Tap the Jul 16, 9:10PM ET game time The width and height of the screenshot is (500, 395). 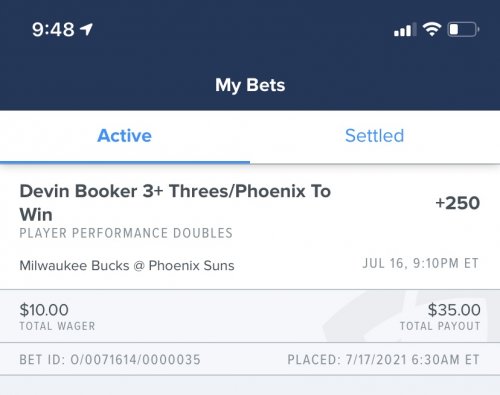pyautogui.click(x=421, y=263)
